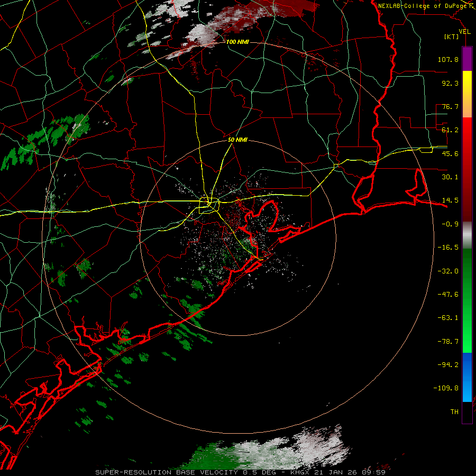
Task: Click the -78.7 legend value
Action: coord(448,342)
